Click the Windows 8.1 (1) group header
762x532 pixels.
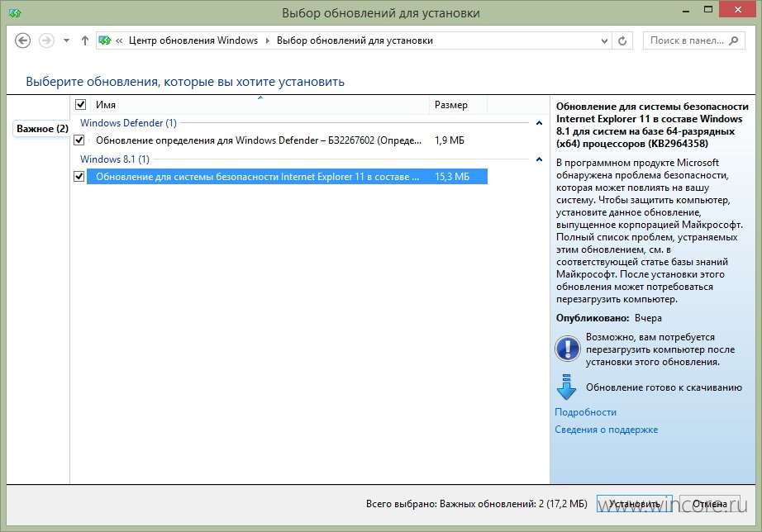[x=115, y=159]
